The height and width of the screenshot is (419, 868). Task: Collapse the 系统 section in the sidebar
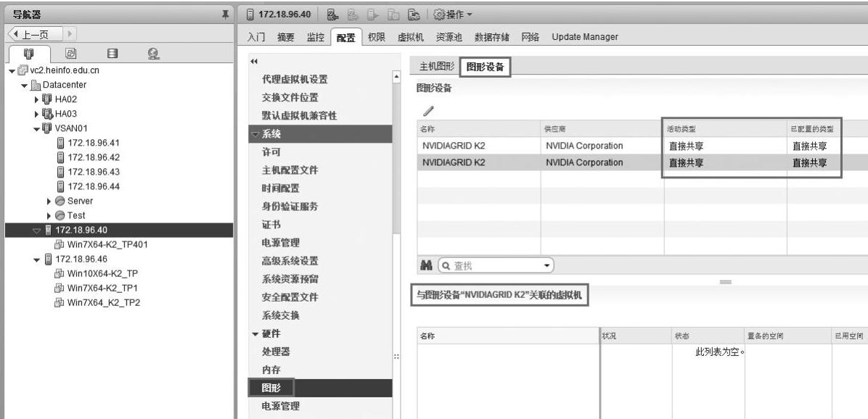[x=255, y=134]
